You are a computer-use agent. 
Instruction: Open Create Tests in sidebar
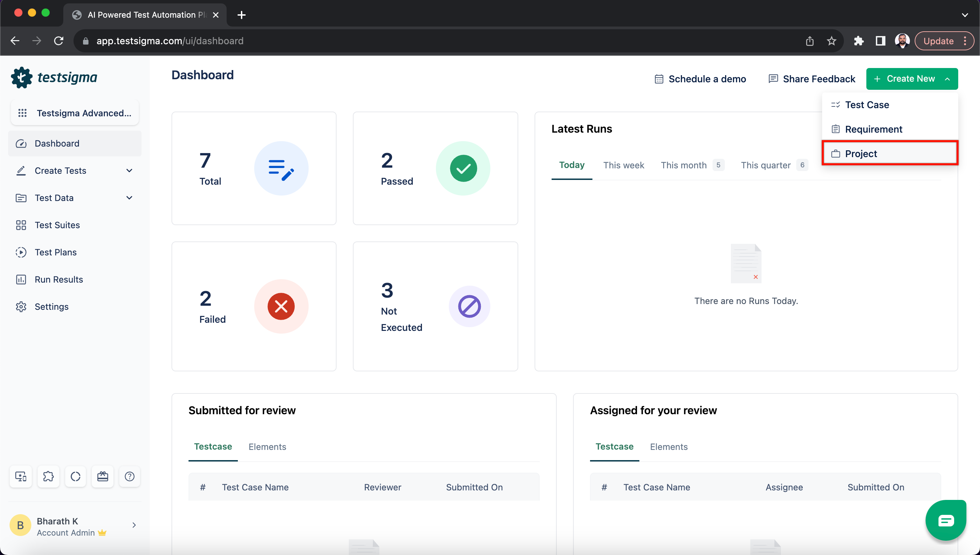click(75, 170)
